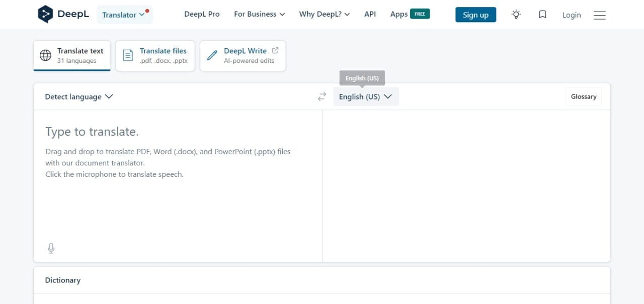Viewport: 644px width, 304px height.
Task: Click the FREE badge beside Apps
Action: coord(420,14)
